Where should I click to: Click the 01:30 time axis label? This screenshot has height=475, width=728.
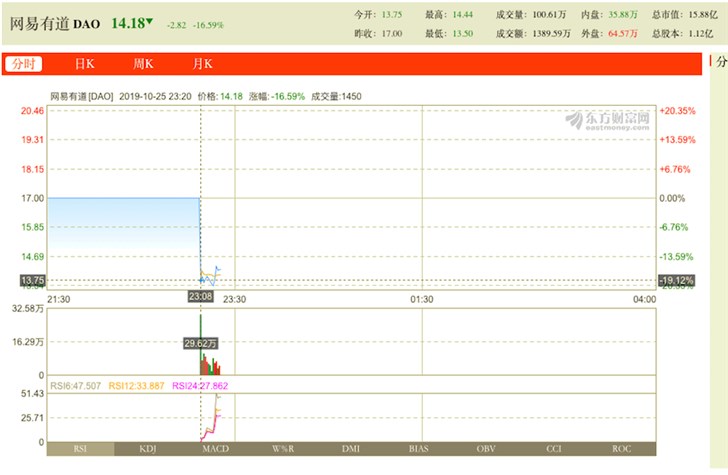click(422, 299)
